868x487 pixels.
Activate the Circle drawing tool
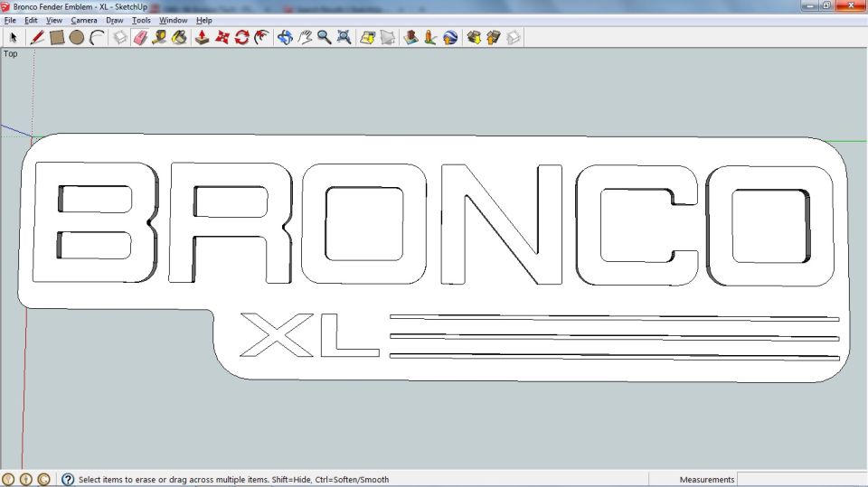[x=76, y=38]
